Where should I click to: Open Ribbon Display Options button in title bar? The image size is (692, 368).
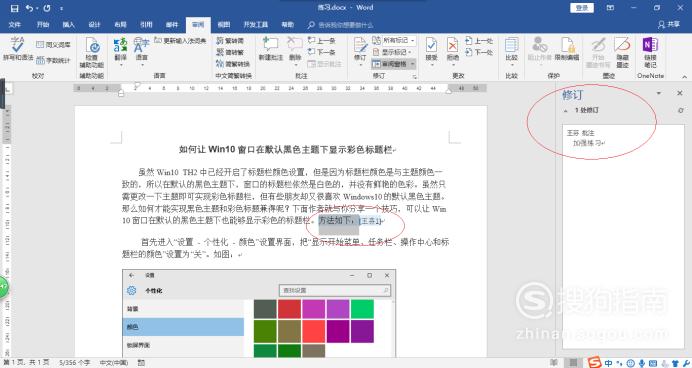click(610, 8)
